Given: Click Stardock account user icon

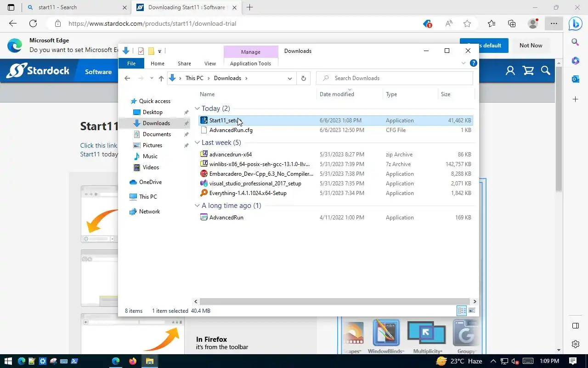Looking at the screenshot, I should point(510,71).
